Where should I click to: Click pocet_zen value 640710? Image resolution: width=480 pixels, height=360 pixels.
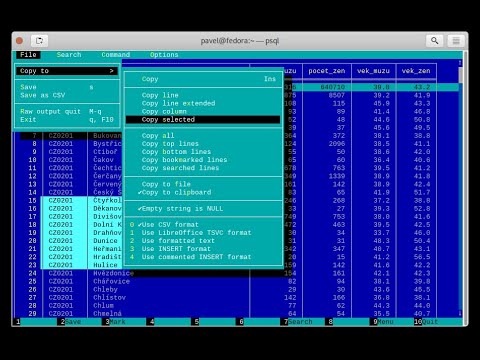point(333,87)
